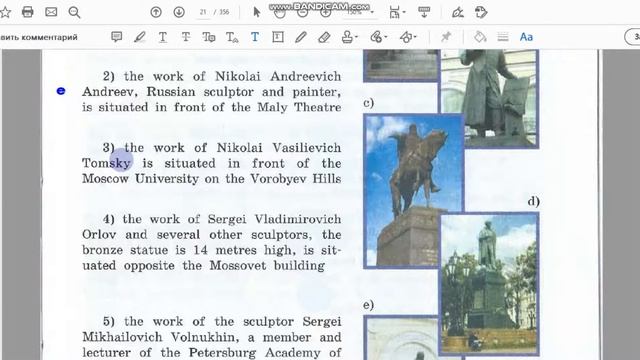Click the text 'Maly Theatre'
The image size is (640, 360).
pyautogui.click(x=299, y=107)
